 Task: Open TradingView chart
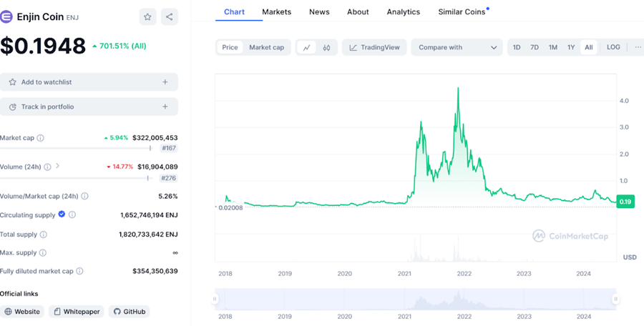pyautogui.click(x=374, y=47)
